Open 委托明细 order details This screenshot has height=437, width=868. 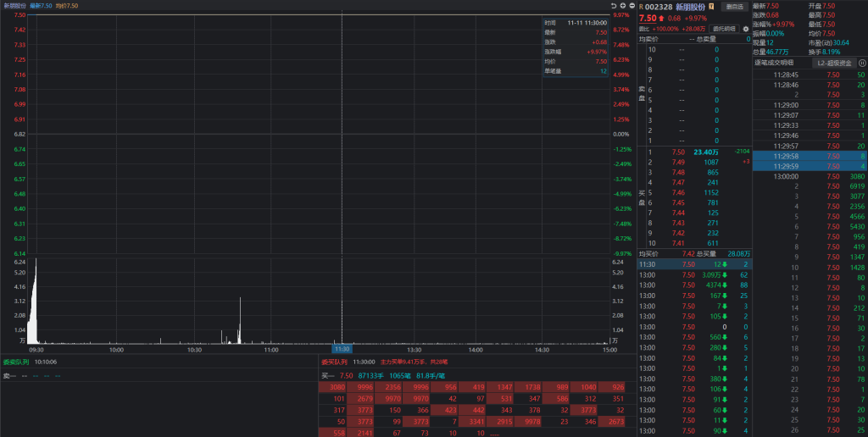pos(726,28)
